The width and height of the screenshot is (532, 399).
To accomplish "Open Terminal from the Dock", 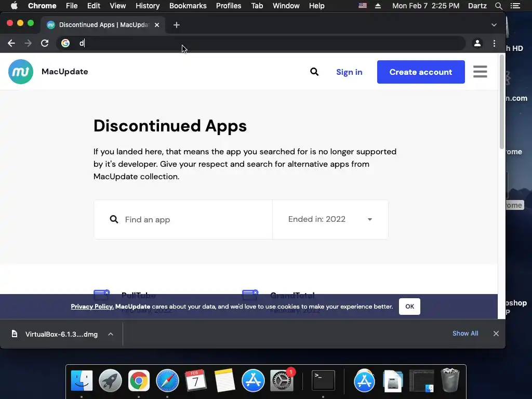I will point(323,380).
